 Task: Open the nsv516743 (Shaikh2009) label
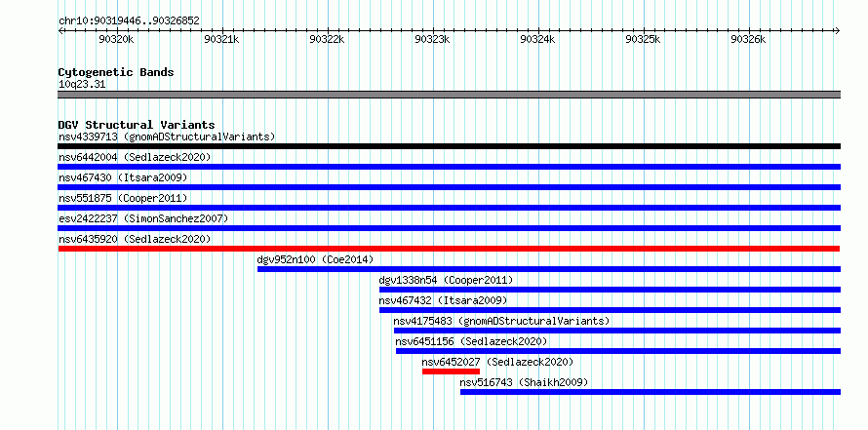pyautogui.click(x=524, y=382)
